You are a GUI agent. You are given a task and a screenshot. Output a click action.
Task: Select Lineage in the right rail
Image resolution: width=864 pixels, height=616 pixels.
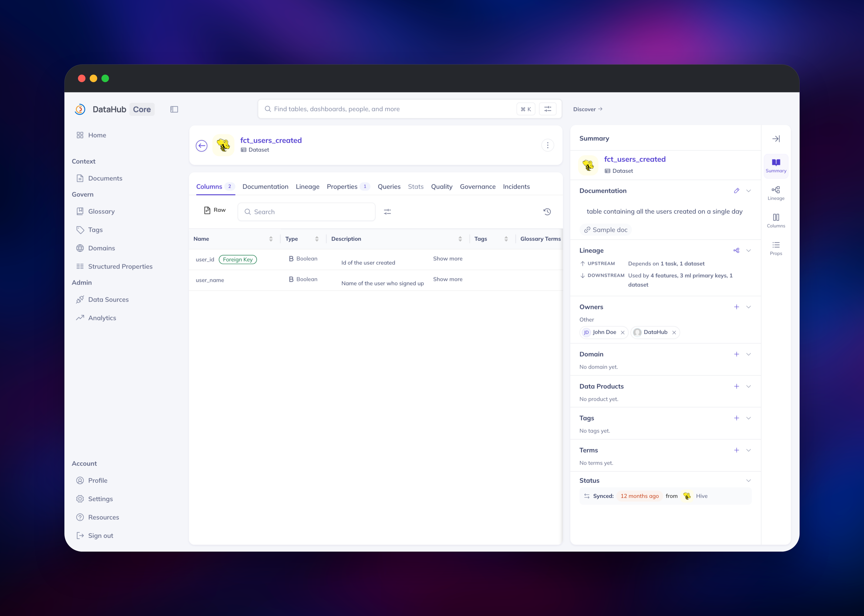pyautogui.click(x=776, y=193)
